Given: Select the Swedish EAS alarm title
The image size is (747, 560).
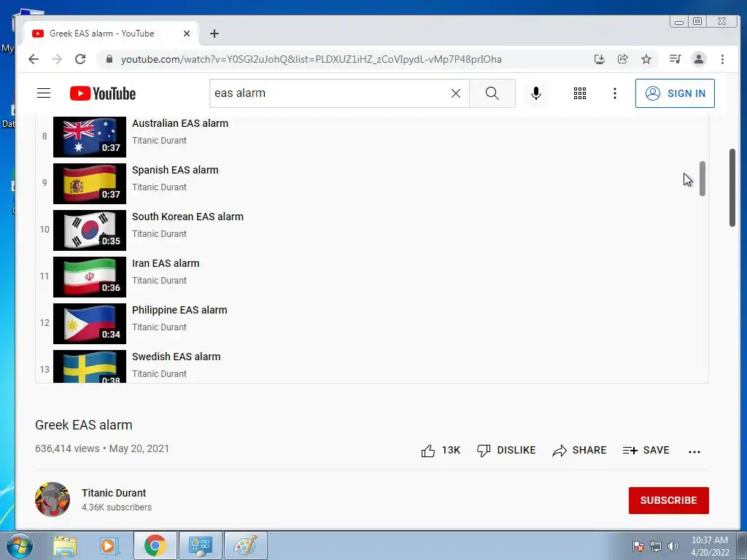Looking at the screenshot, I should 177,357.
